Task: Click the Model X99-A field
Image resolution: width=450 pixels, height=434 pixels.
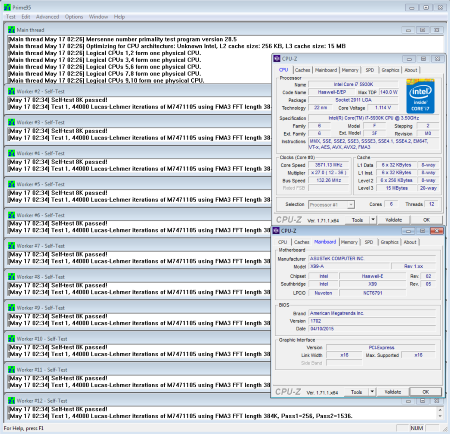Action: (x=349, y=266)
